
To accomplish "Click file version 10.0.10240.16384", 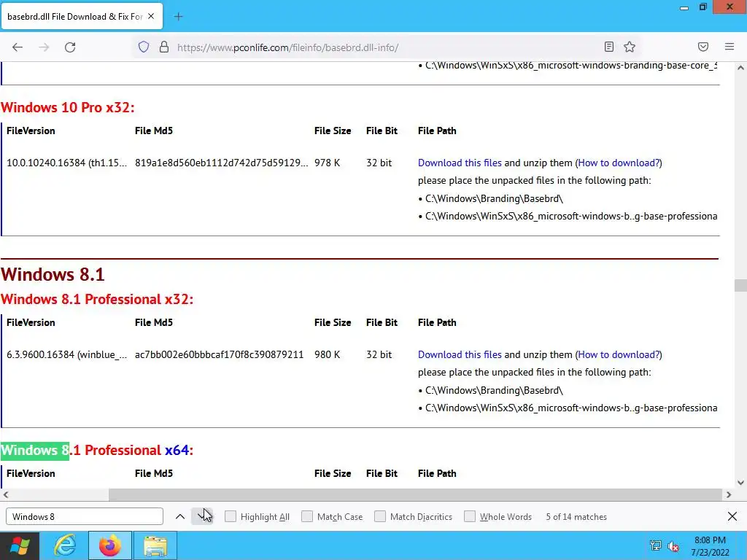I will tap(66, 163).
